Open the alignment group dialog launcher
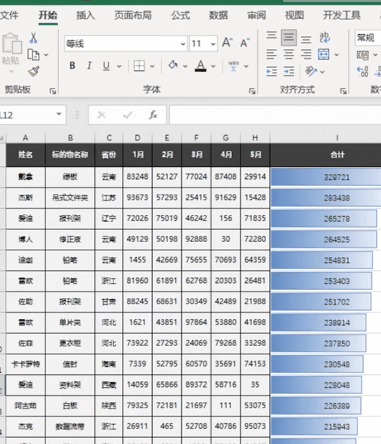 tap(343, 91)
